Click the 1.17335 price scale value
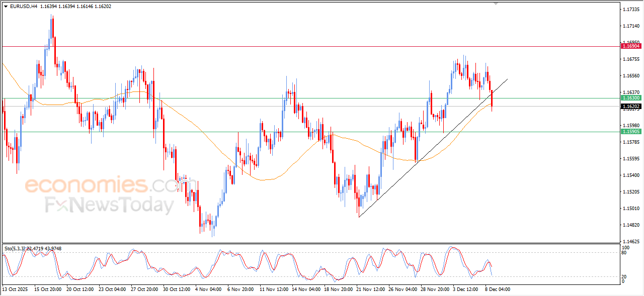644x296 pixels. (x=630, y=10)
